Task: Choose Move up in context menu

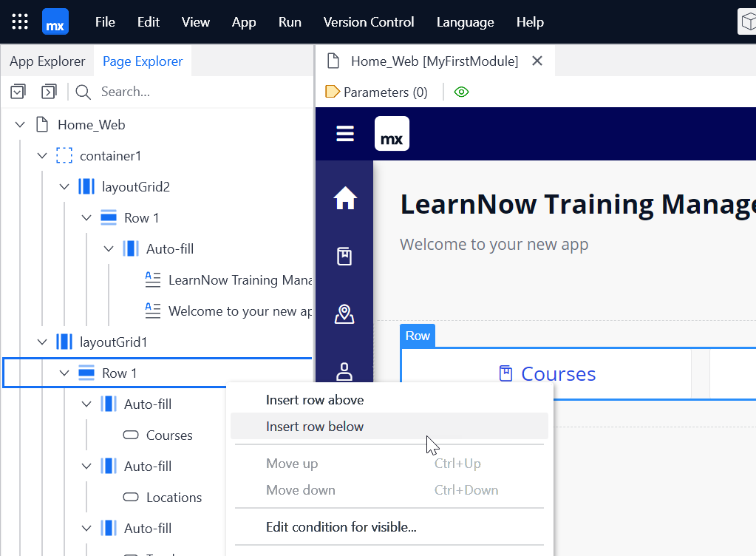Action: click(x=389, y=464)
